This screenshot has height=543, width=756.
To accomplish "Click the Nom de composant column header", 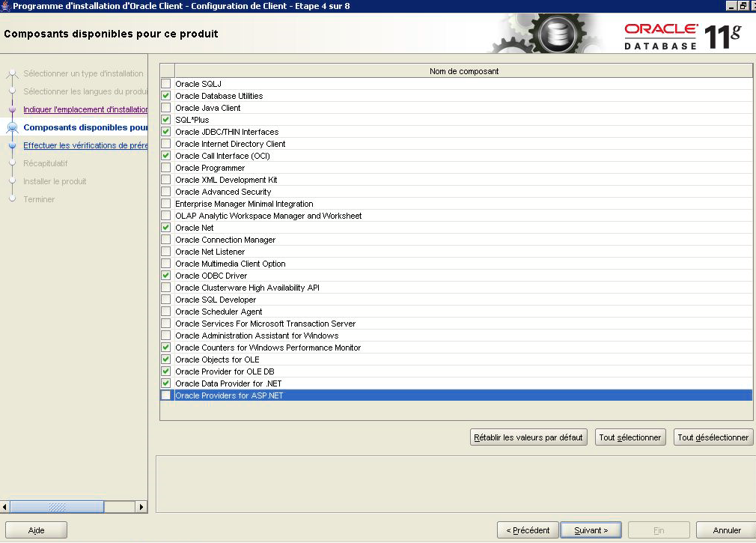I will tap(464, 71).
